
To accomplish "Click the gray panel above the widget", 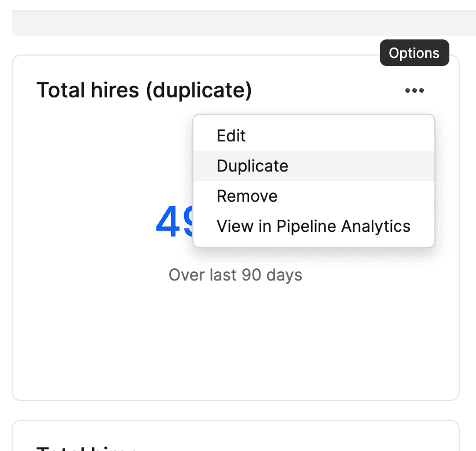I will tap(243, 23).
